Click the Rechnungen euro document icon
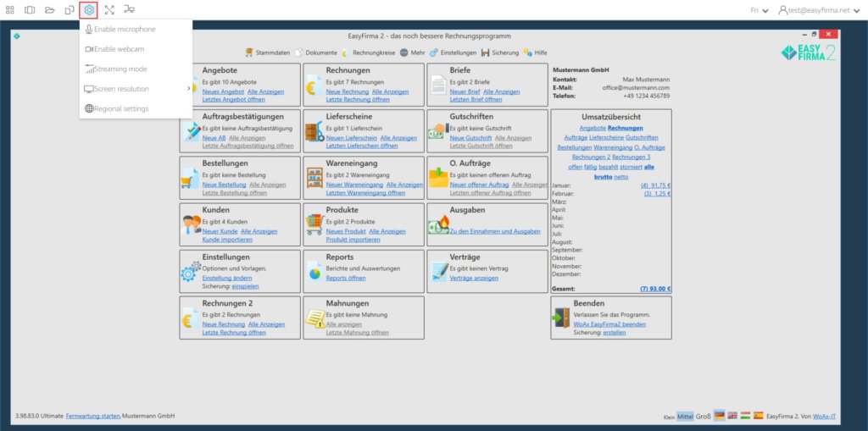 click(314, 87)
